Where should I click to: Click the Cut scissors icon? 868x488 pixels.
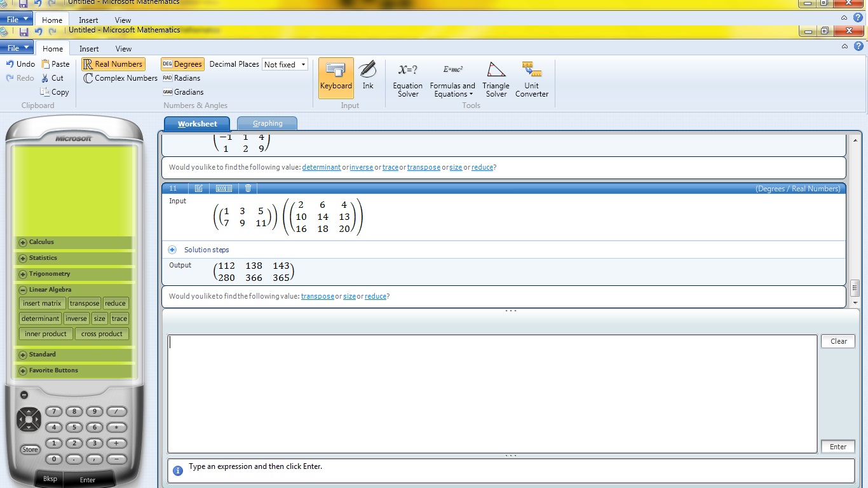coord(45,78)
